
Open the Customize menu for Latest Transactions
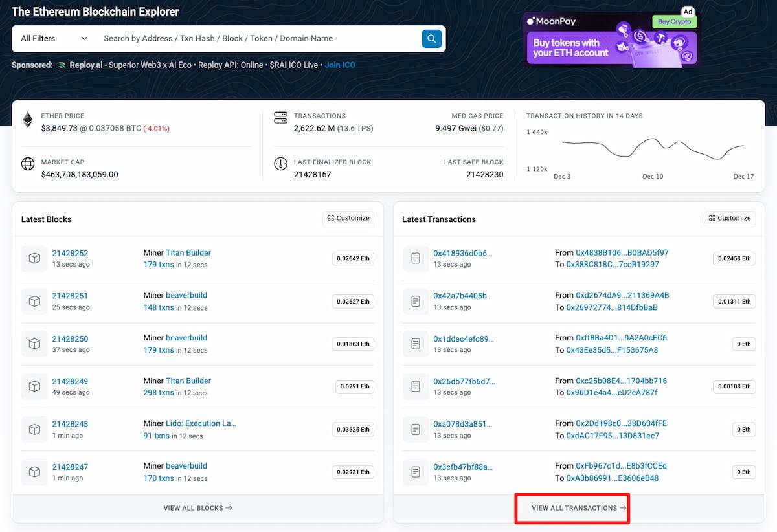[x=729, y=219]
